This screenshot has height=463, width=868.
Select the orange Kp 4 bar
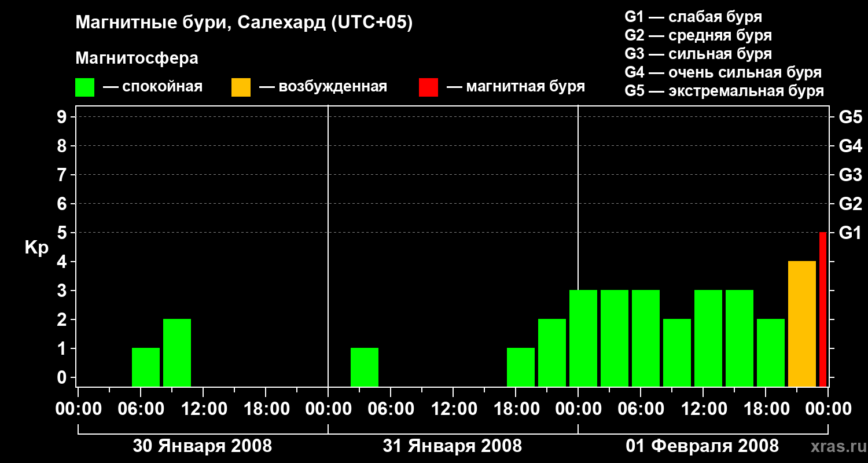802,324
